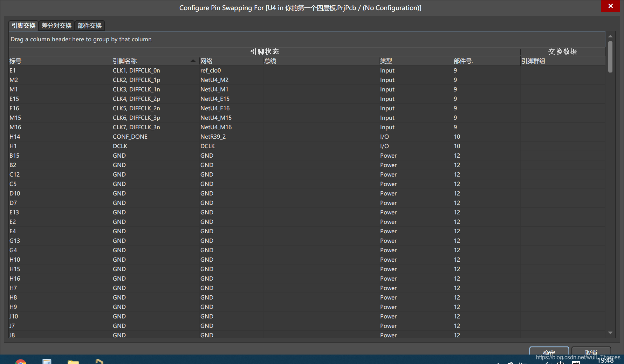Select the row with designator H8
The image size is (624, 364).
[307, 297]
